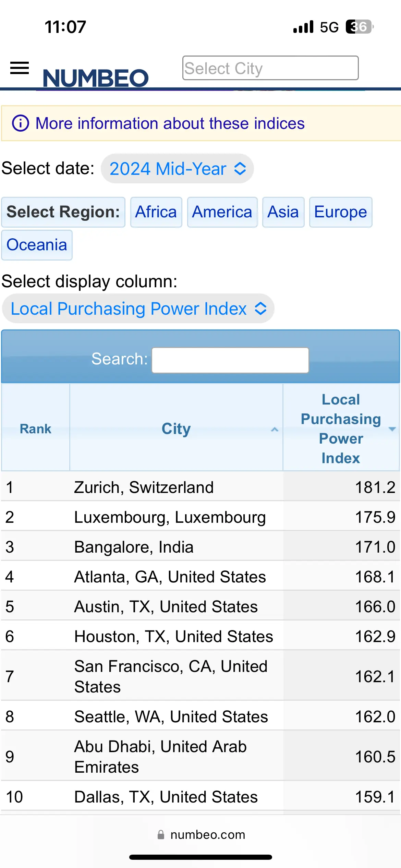Screen dimensions: 401x868
Task: Open the 2024 Mid-Year date dropdown
Action: 177,169
